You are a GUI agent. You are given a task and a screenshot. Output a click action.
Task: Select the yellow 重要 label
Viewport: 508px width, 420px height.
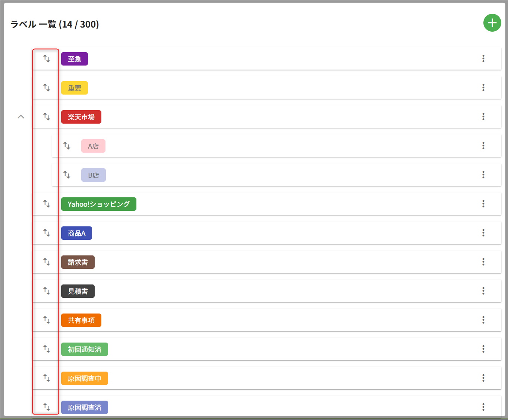tap(75, 88)
